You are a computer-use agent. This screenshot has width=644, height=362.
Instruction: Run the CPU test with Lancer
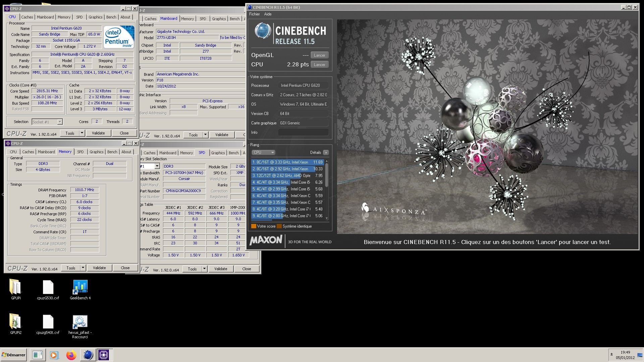(x=319, y=65)
